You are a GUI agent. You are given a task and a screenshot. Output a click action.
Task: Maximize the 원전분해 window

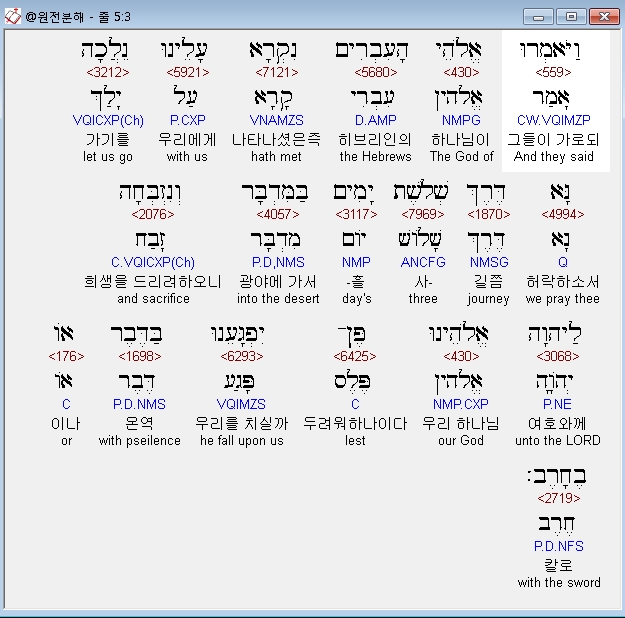point(571,17)
